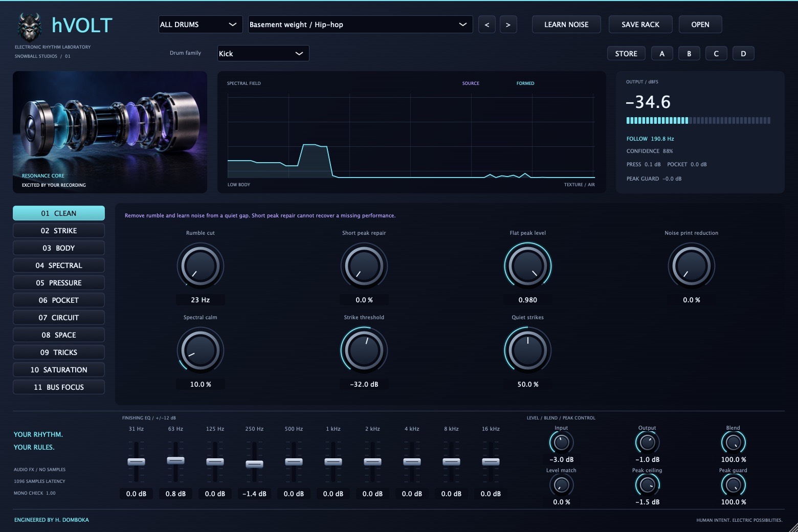
Task: Switch to the 10 SATURATION tab
Action: [59, 370]
